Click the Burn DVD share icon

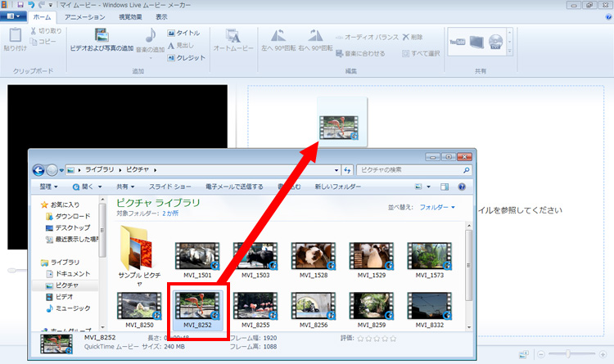[x=496, y=42]
